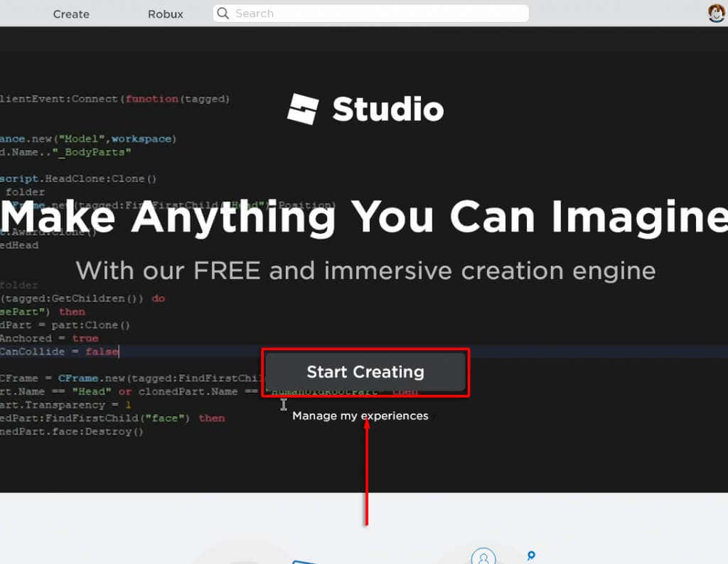Click the Make Anything You Can Imagine headline
728x564 pixels.
[364, 217]
